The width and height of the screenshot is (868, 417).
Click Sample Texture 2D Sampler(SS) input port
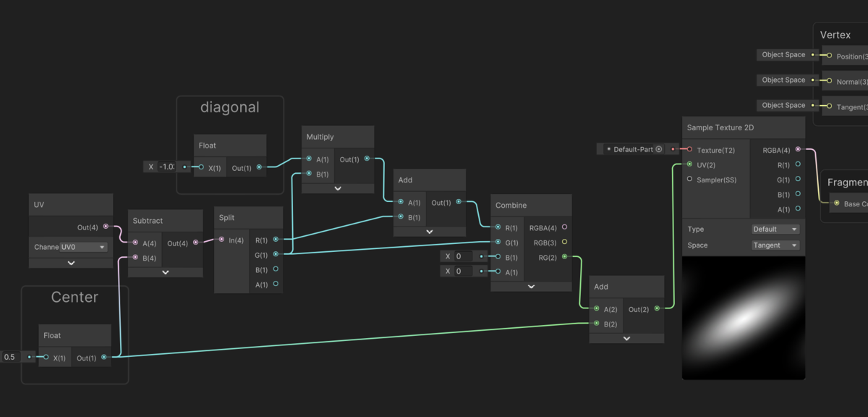pyautogui.click(x=689, y=179)
